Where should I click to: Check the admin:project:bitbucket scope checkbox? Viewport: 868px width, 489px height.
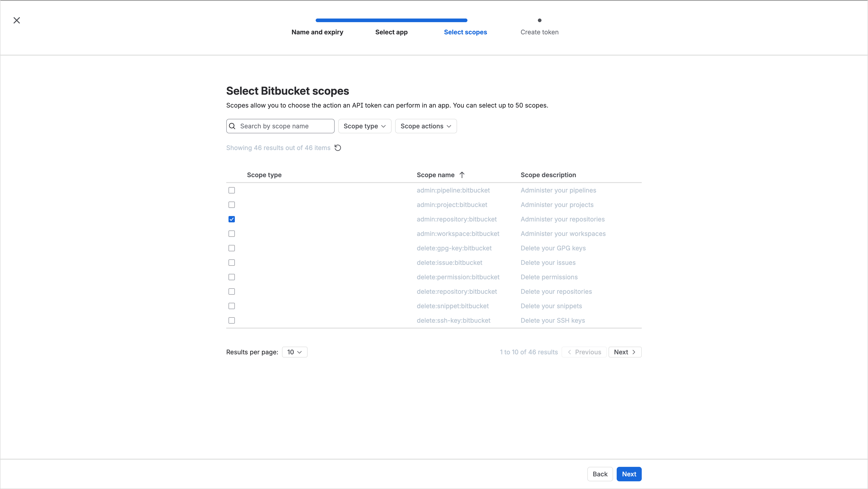coord(231,205)
